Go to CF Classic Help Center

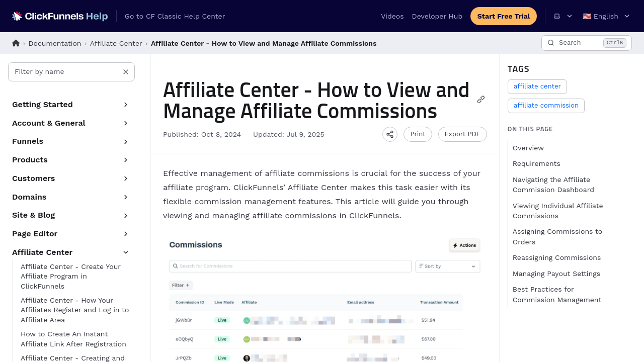175,16
